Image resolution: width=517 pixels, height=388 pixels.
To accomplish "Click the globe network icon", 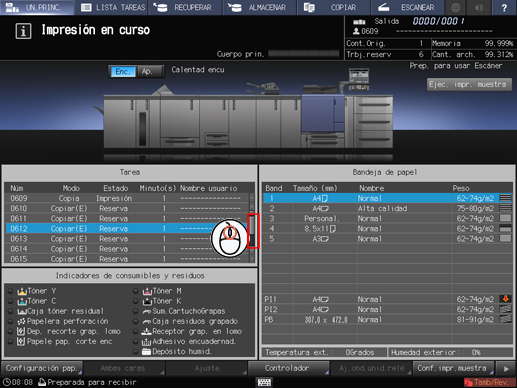I will [456, 7].
